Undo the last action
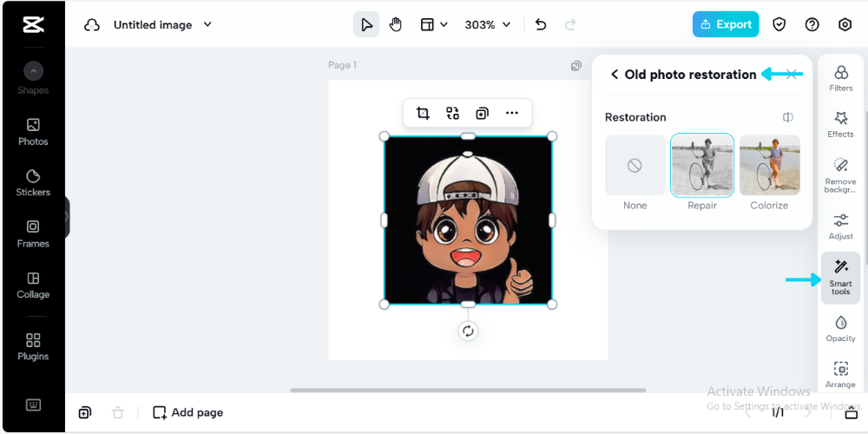 tap(541, 25)
